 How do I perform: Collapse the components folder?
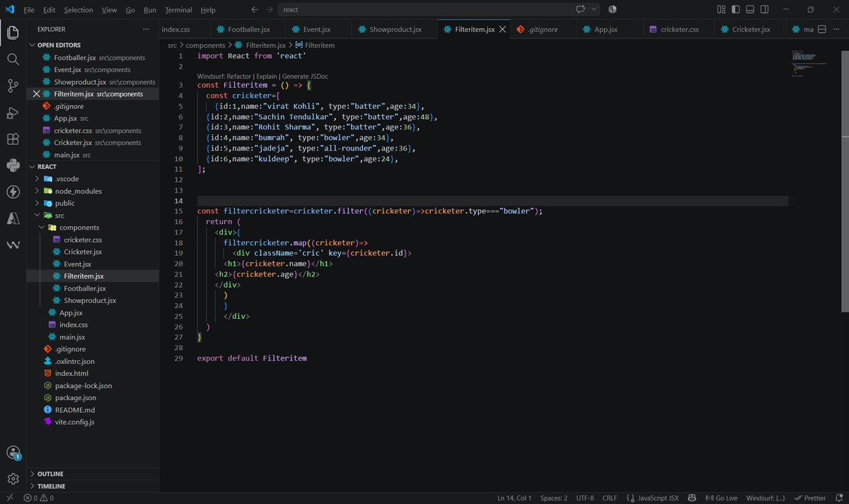pyautogui.click(x=42, y=228)
